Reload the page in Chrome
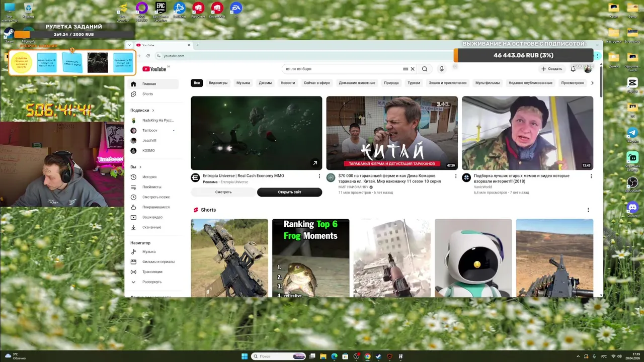Image resolution: width=644 pixels, height=362 pixels. (148, 56)
